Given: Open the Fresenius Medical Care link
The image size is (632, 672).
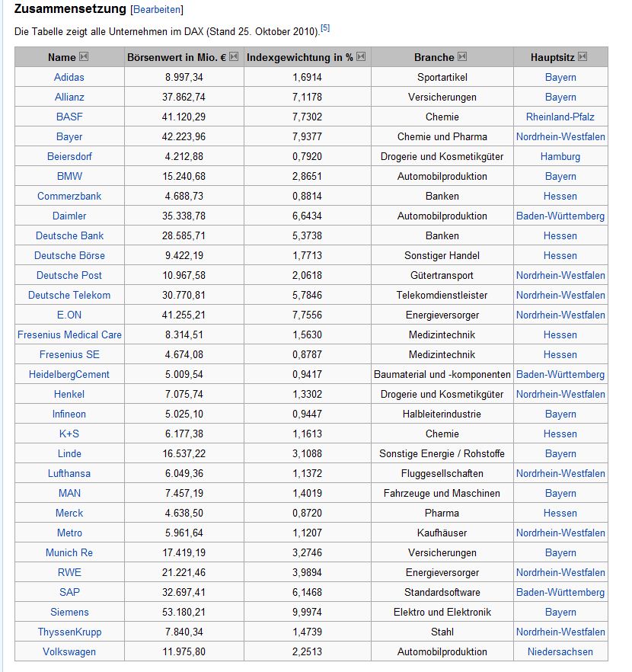Looking at the screenshot, I should point(69,334).
